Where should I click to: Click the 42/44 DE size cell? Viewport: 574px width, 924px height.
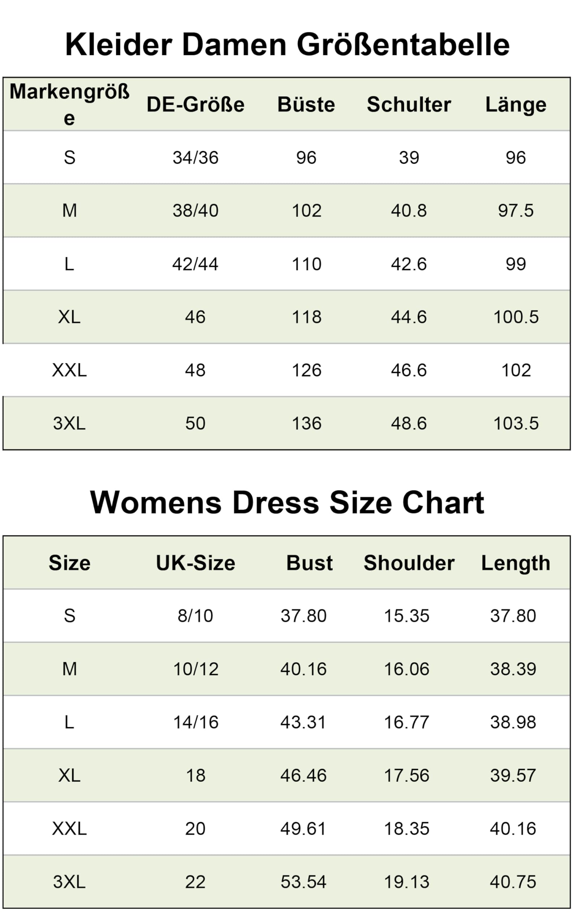(195, 264)
